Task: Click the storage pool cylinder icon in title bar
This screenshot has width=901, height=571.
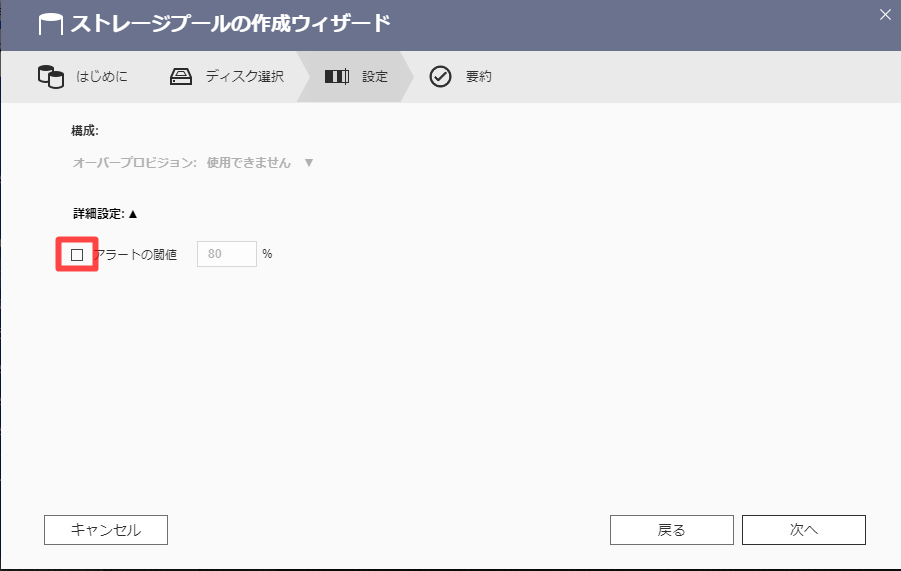Action: [x=51, y=25]
